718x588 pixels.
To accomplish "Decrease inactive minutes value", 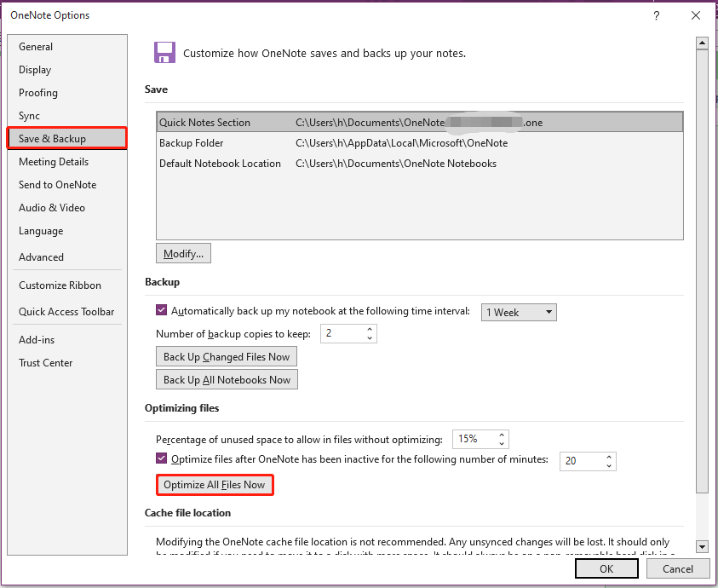I will click(609, 465).
